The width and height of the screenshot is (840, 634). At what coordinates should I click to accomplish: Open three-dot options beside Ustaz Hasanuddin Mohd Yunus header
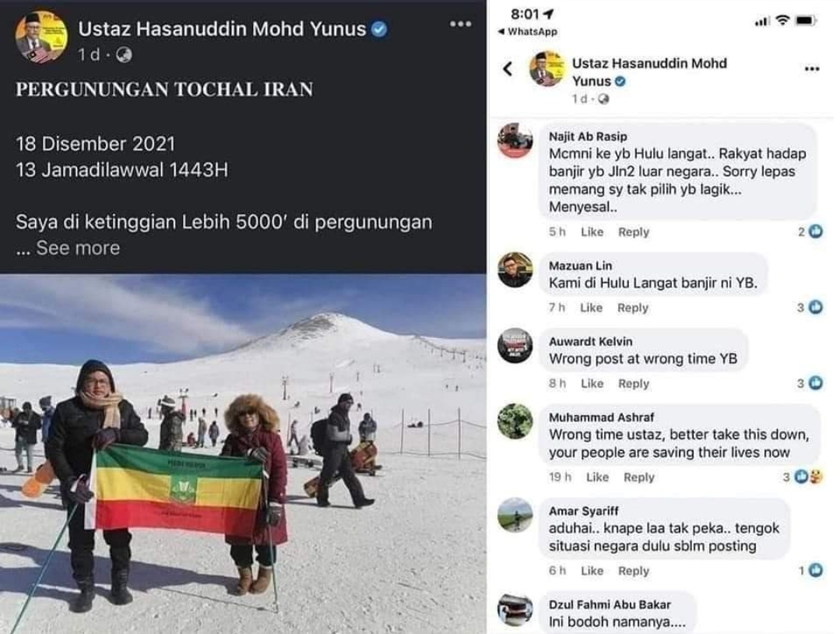tap(812, 69)
